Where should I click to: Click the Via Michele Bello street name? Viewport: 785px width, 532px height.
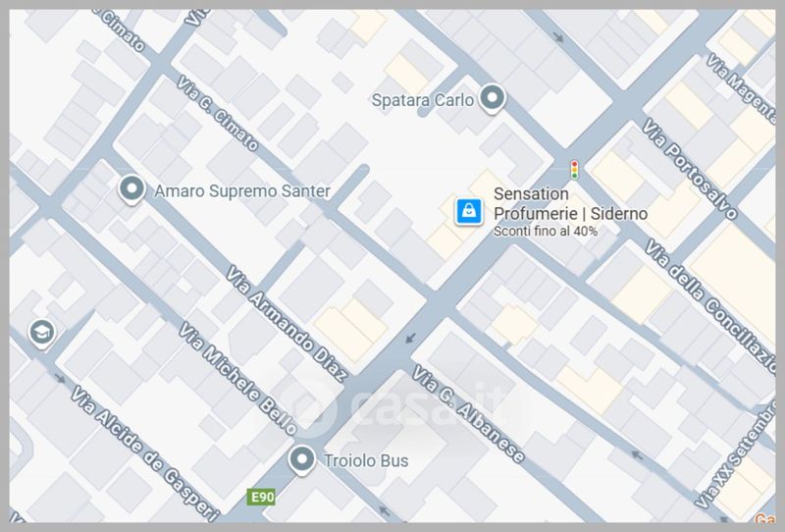pos(238,378)
